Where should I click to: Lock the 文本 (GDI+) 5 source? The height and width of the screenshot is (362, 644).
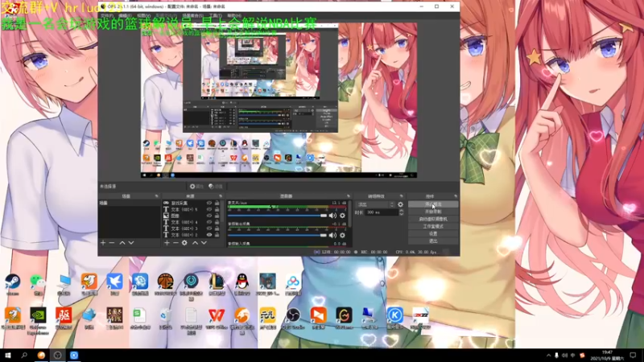(x=217, y=209)
